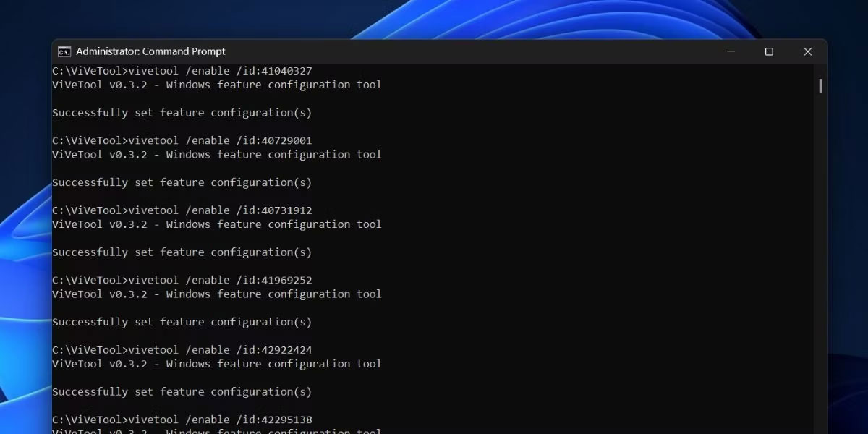Viewport: 868px width, 434px height.
Task: Click the Command Prompt icon in title bar
Action: point(64,51)
